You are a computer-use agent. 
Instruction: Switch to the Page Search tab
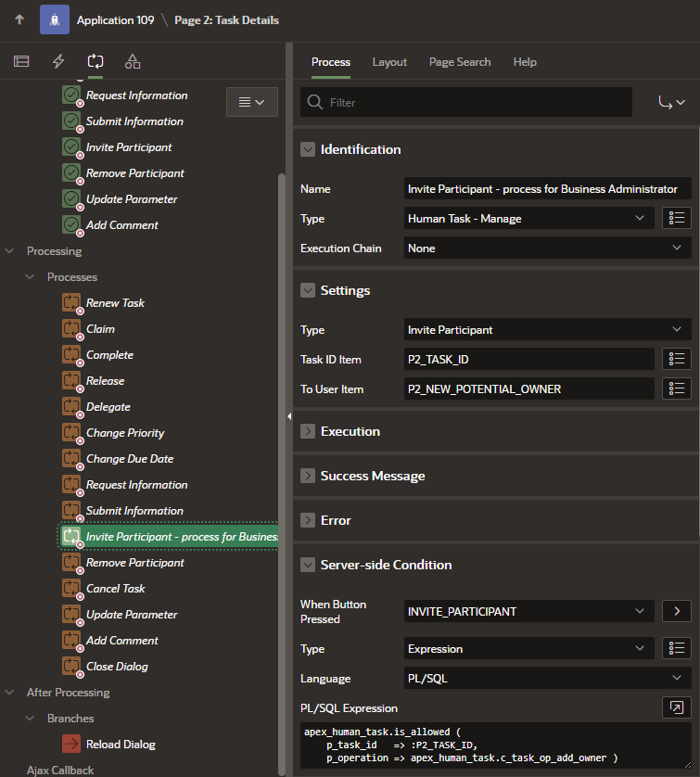pos(460,62)
